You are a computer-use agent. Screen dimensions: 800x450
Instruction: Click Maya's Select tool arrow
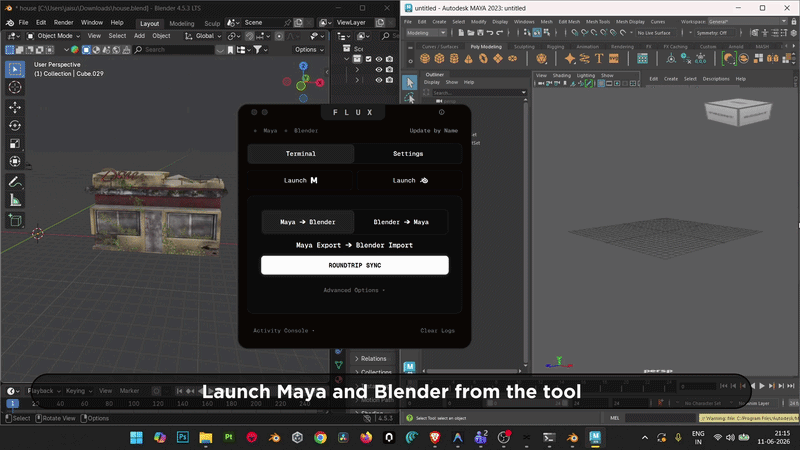[409, 82]
